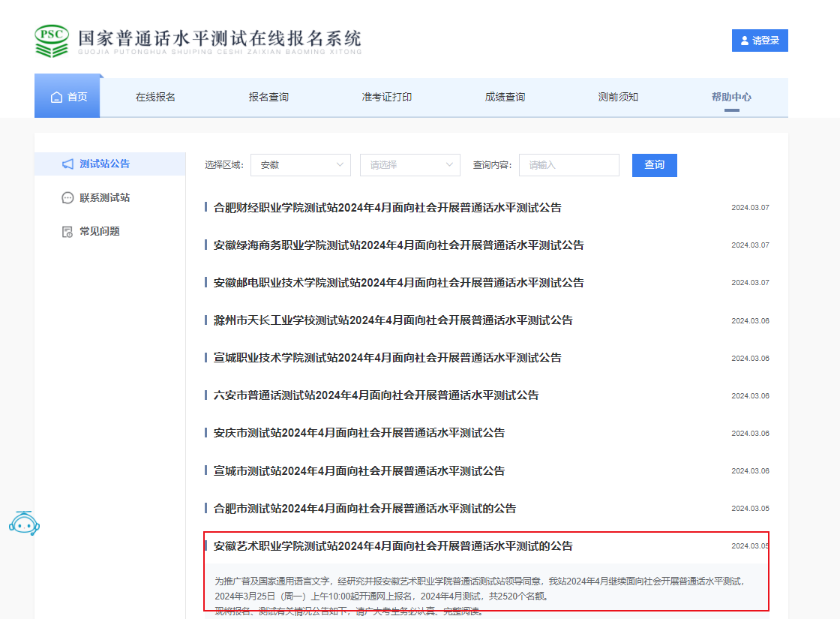Click date 2024.03.05 of 合肥市测试站 row

750,508
